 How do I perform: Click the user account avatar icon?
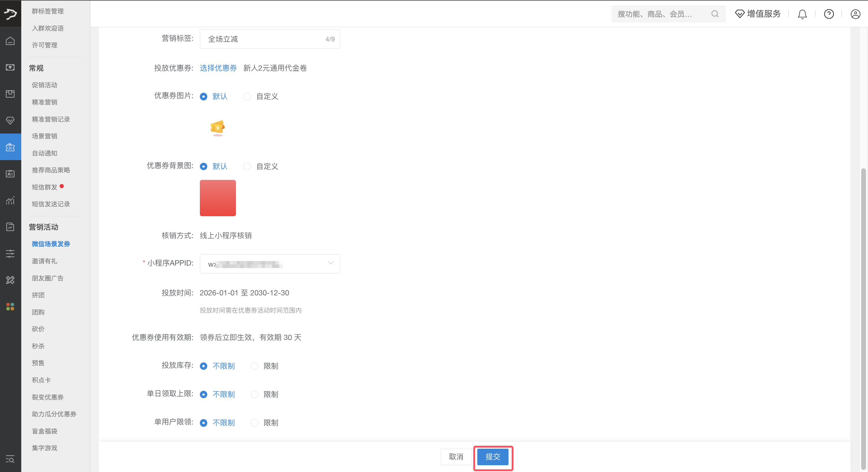[x=855, y=14]
